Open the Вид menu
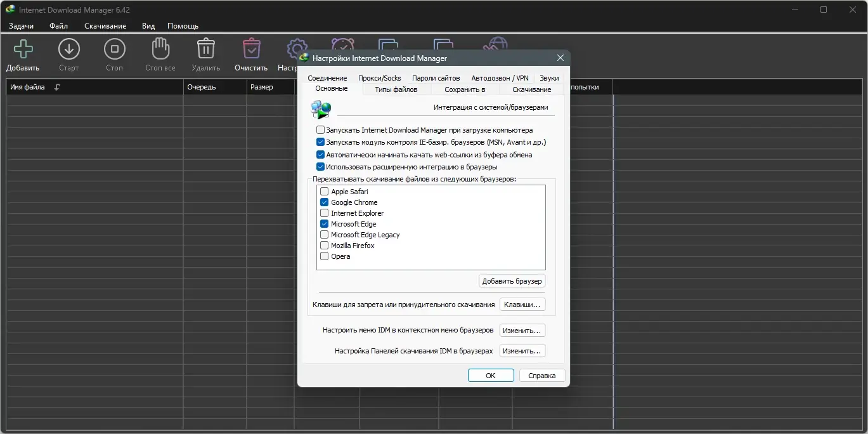 pos(148,26)
